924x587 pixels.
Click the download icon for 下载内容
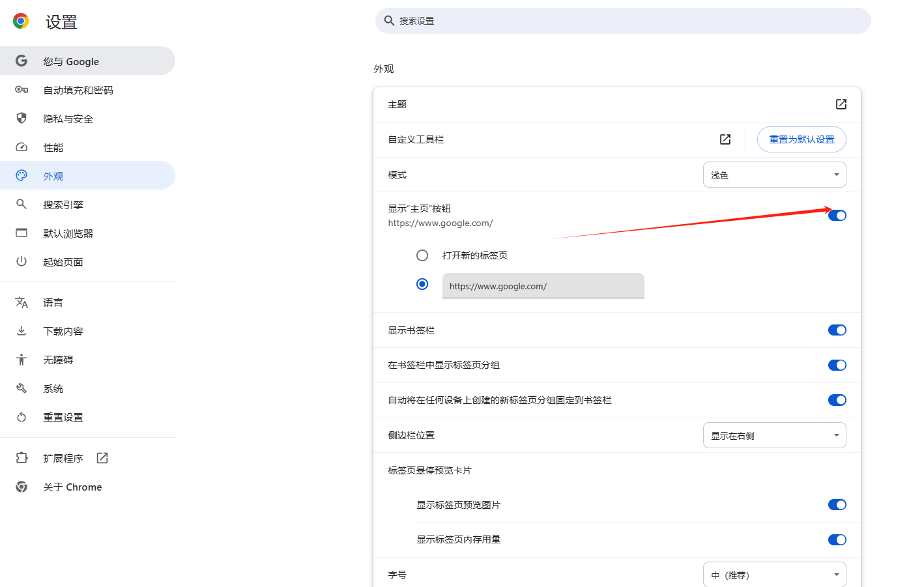point(22,331)
